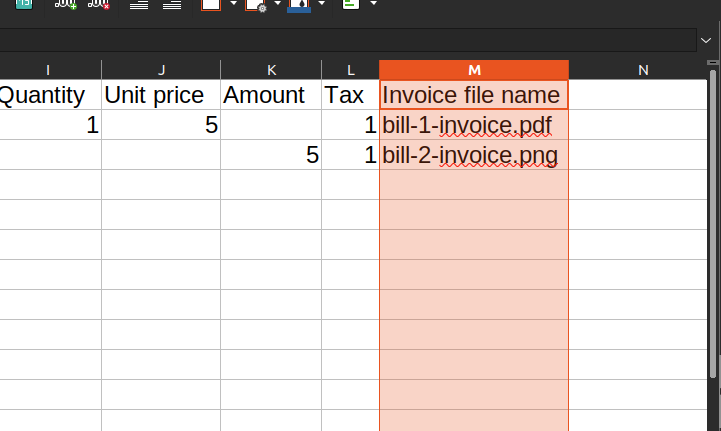The height and width of the screenshot is (431, 721).
Task: Select the Tax value 1 in the bill-1 row
Action: pyautogui.click(x=350, y=125)
